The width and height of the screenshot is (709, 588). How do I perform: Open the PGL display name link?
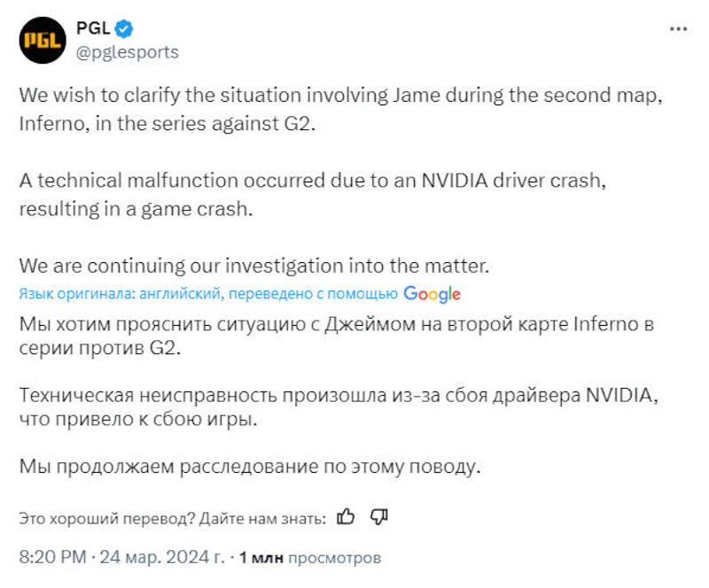[x=93, y=29]
